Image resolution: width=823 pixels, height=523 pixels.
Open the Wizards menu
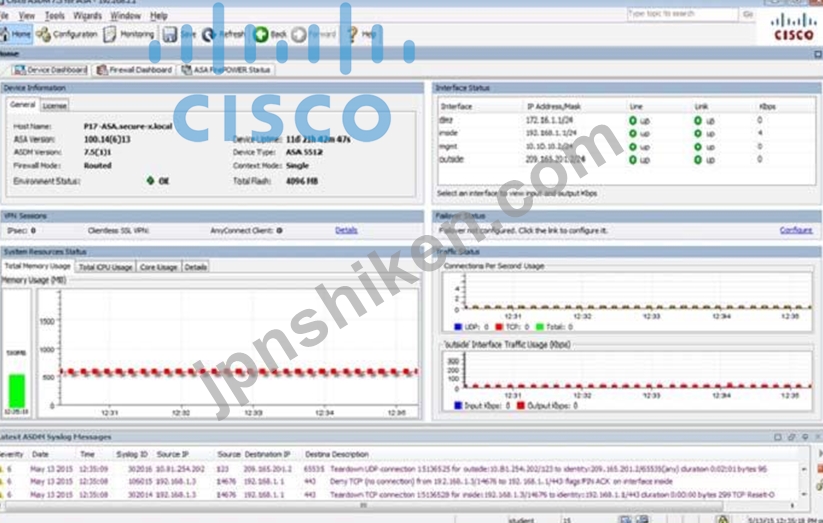pyautogui.click(x=87, y=16)
